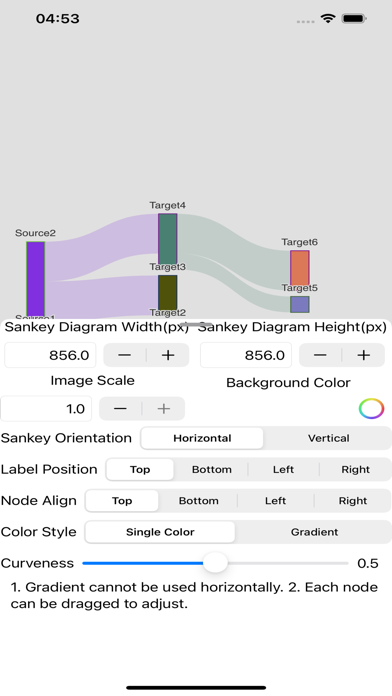Screen dimensions: 392x696
Task: Select the blue Target5 node
Action: point(300,304)
